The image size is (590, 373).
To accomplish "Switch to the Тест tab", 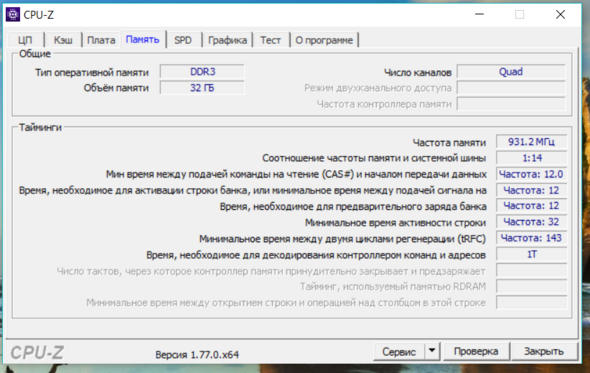I will [x=271, y=40].
